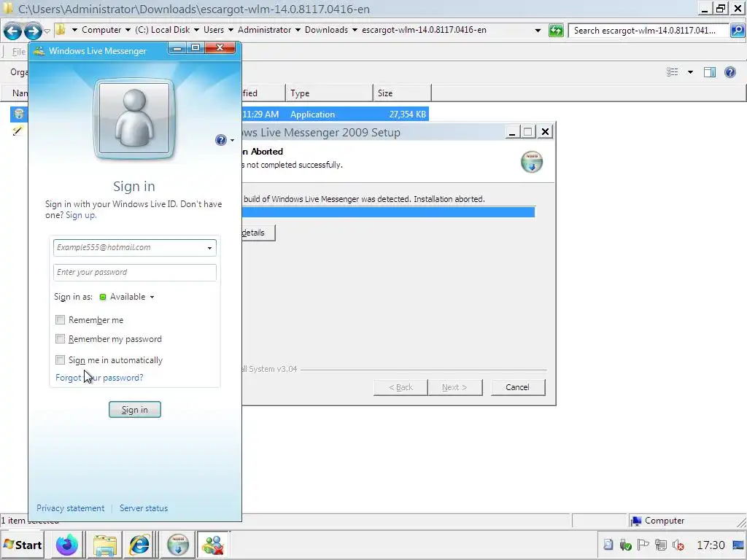Screen dimensions: 747x560
Task: Open Explorer help icon
Action: [729, 72]
